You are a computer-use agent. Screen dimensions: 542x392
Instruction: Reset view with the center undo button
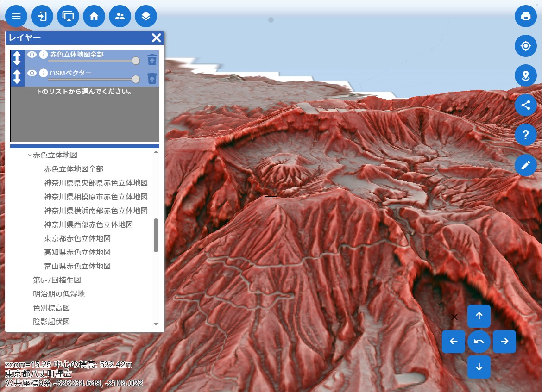(479, 342)
